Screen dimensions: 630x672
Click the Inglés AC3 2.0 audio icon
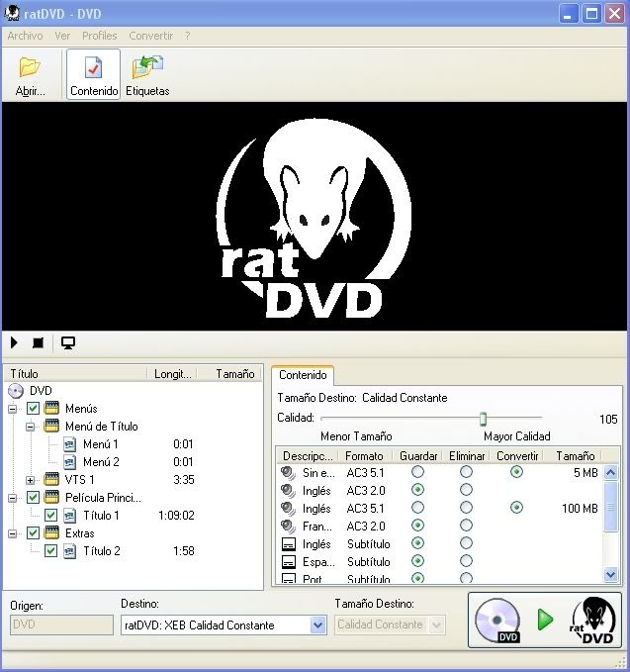click(x=288, y=490)
